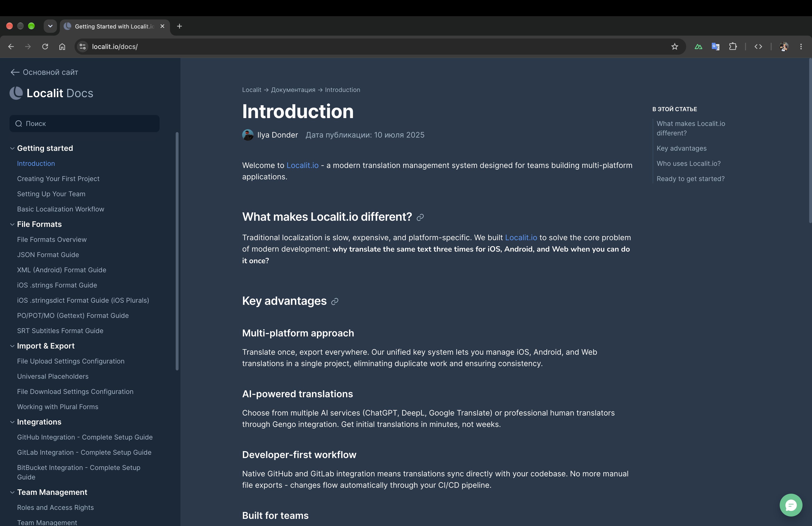Screen dimensions: 812x526
Task: Collapse the Team Management section
Action: [x=12, y=493]
